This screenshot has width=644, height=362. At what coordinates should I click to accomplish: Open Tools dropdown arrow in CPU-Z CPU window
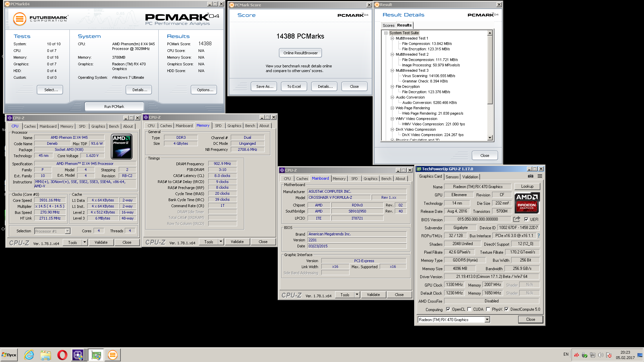85,242
